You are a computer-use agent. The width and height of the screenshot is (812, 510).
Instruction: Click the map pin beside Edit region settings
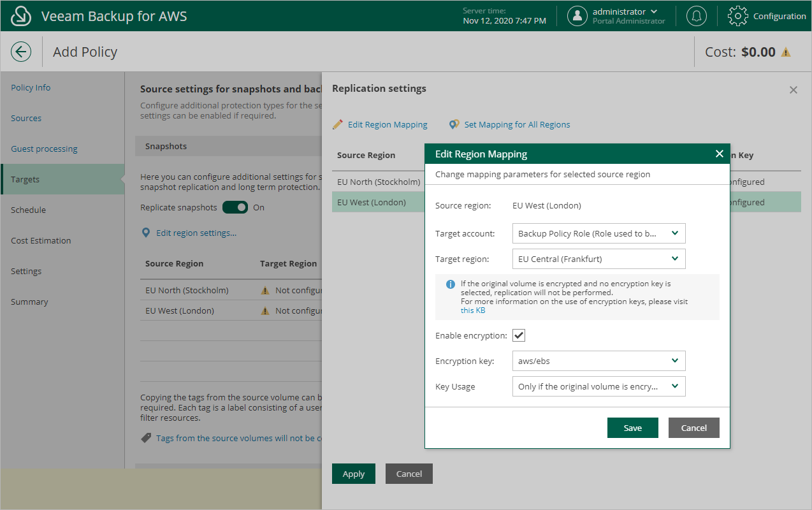click(146, 233)
